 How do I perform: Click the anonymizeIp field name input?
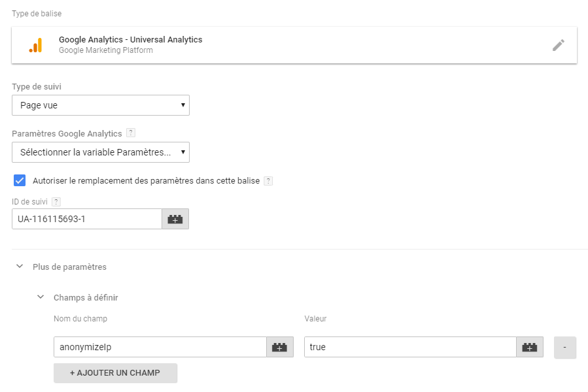pos(160,347)
